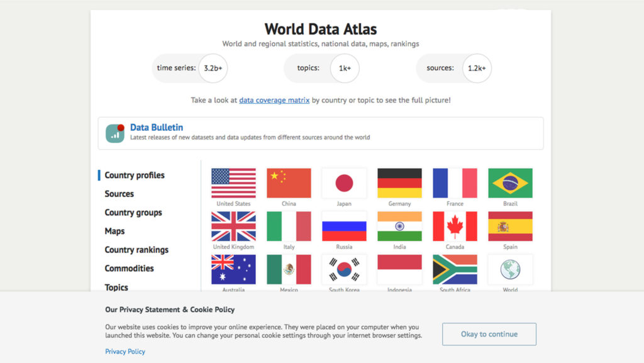The width and height of the screenshot is (644, 363).
Task: Follow the data coverage matrix link
Action: [274, 100]
